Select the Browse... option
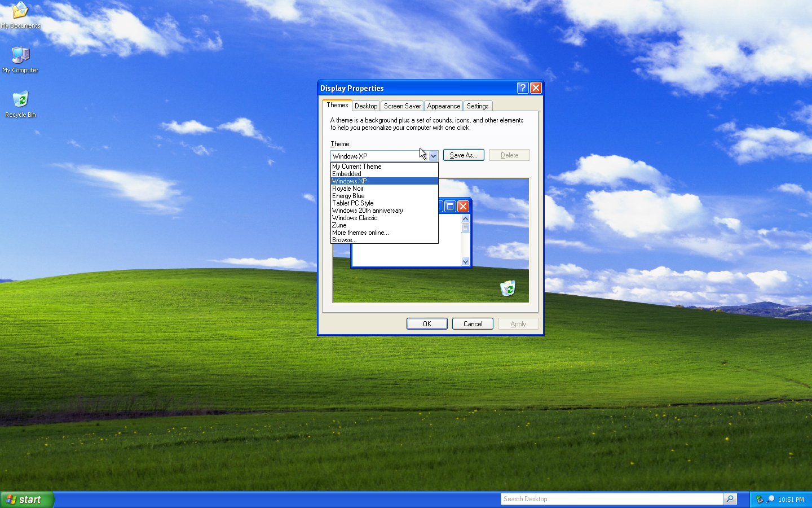 (x=384, y=240)
